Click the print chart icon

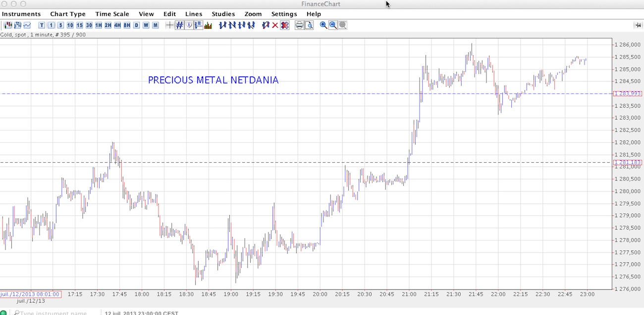299,25
